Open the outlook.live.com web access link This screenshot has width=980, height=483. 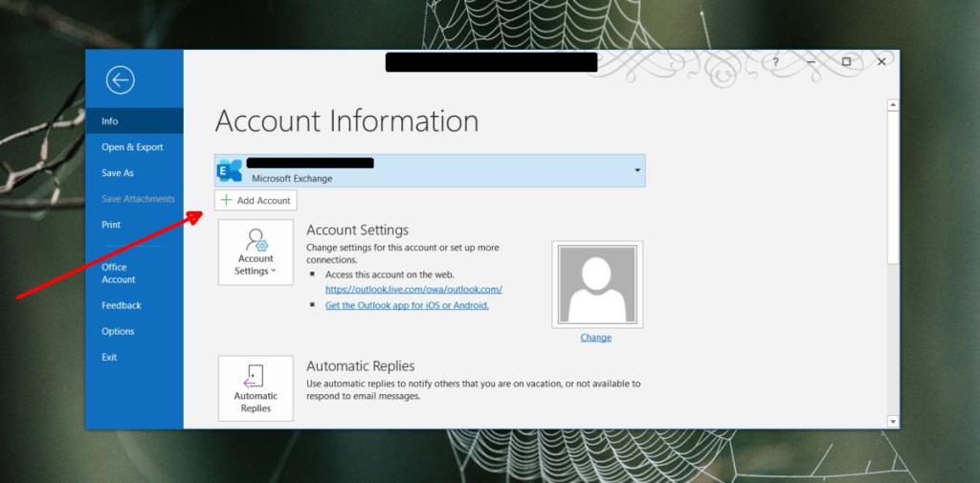coord(413,289)
